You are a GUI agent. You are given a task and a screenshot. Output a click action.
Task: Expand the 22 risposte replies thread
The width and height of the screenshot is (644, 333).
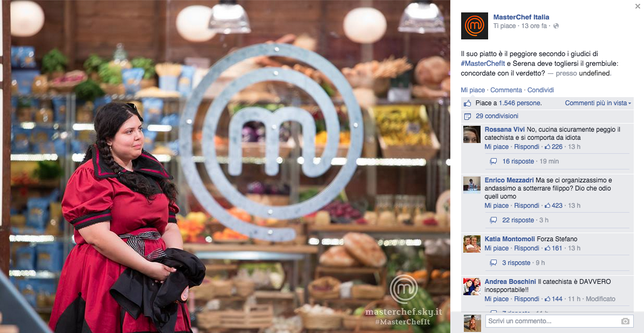[518, 220]
